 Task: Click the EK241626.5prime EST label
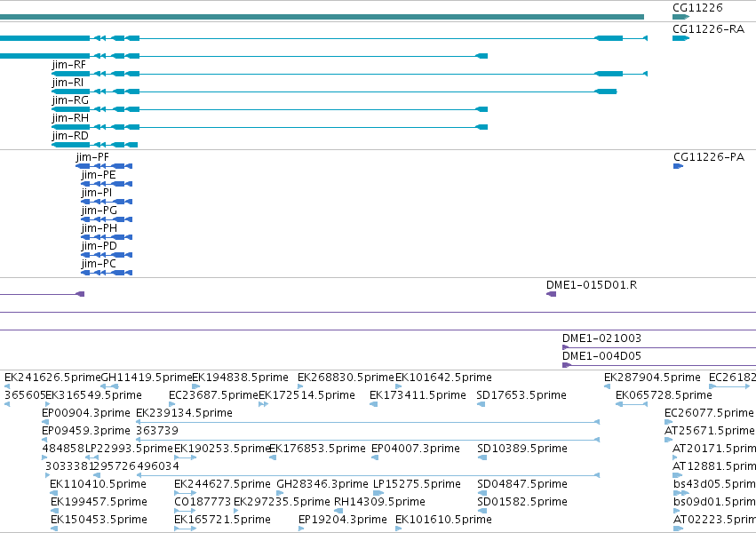pos(52,378)
